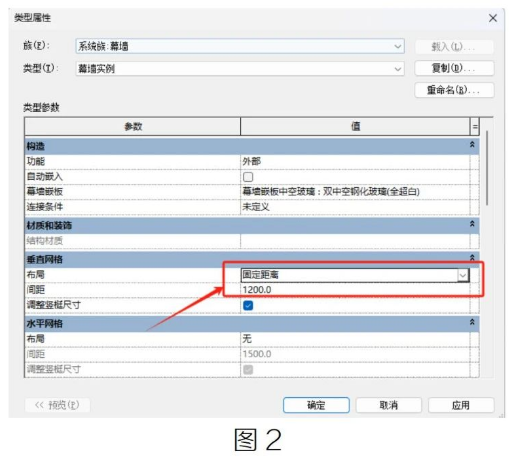Click horizontal grid 间距 value 1500.0

355,354
